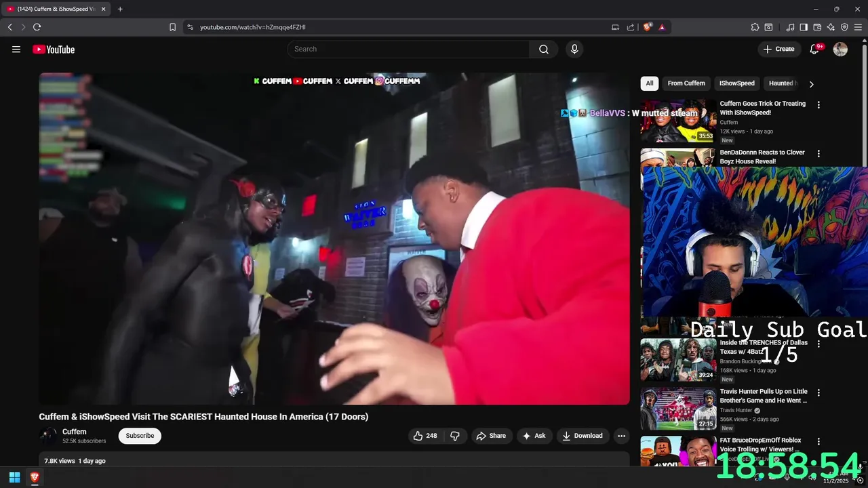Select the Haunted filter chip
Viewport: 868px width, 488px height.
click(x=781, y=83)
